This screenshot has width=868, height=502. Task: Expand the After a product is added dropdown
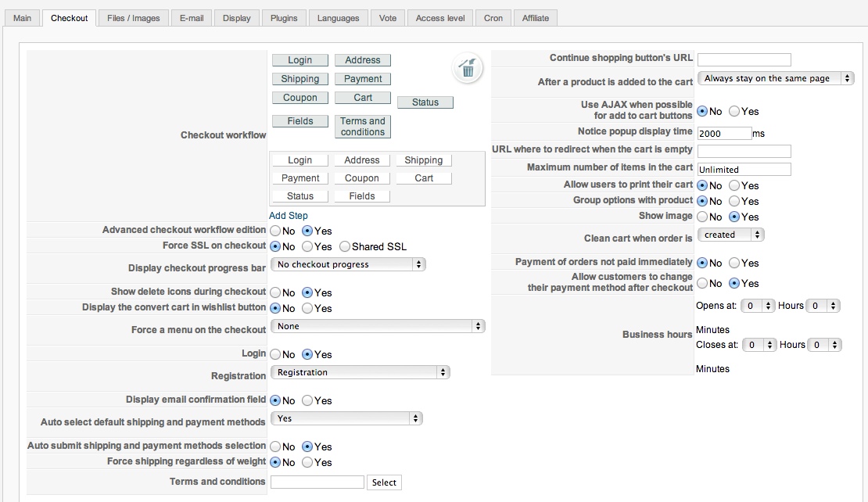[775, 78]
